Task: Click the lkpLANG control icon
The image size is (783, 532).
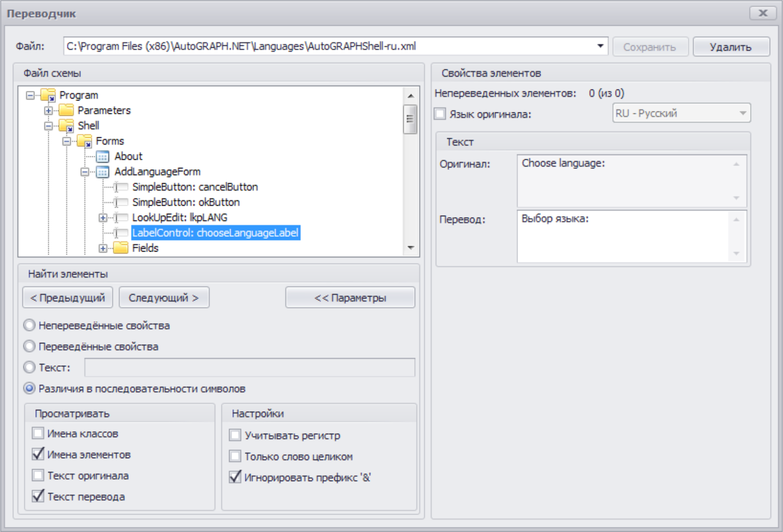Action: (121, 218)
